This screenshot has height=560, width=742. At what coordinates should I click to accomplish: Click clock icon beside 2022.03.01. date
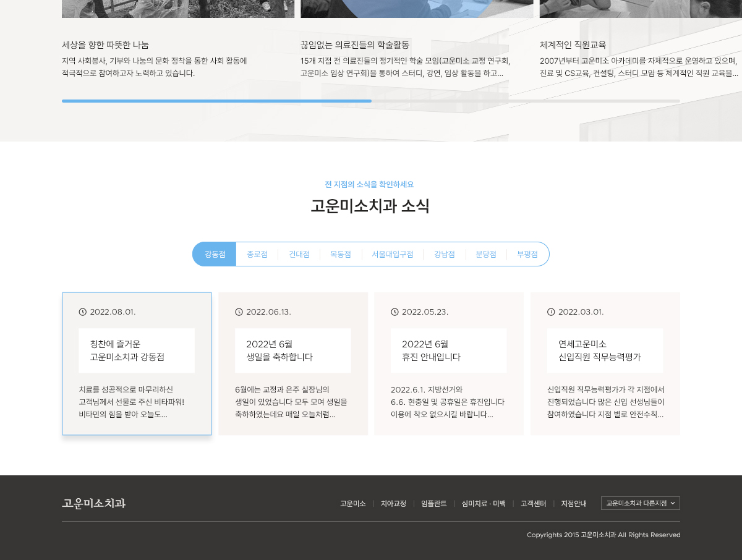pyautogui.click(x=551, y=312)
